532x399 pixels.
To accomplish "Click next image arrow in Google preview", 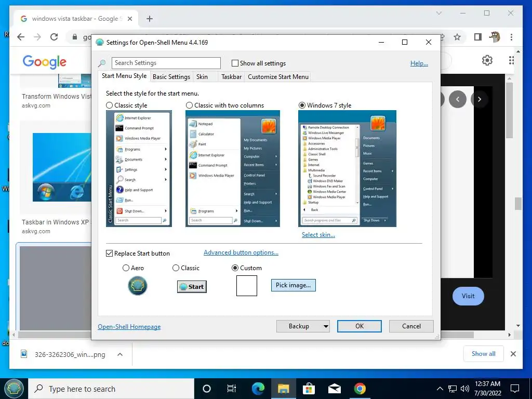I will [480, 99].
